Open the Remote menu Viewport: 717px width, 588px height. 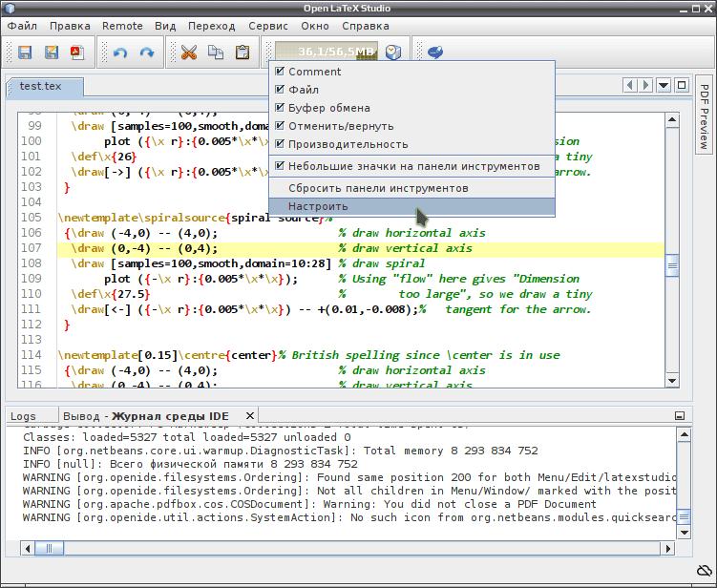(122, 26)
